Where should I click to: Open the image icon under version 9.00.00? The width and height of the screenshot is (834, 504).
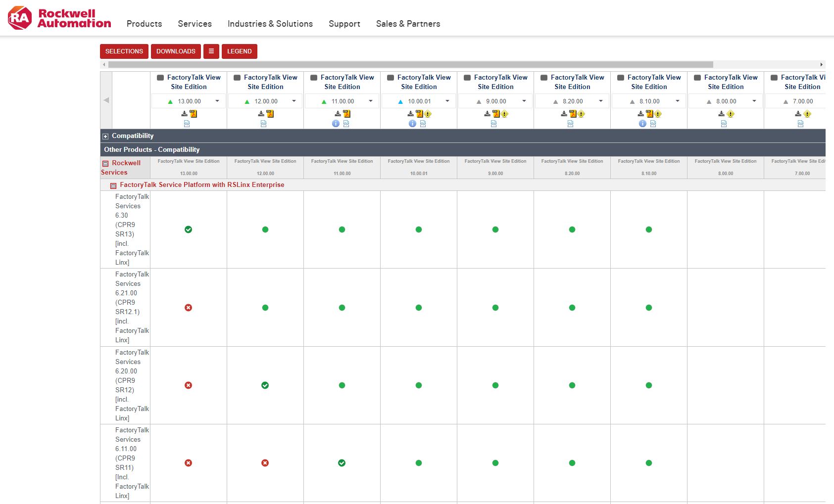[x=493, y=124]
